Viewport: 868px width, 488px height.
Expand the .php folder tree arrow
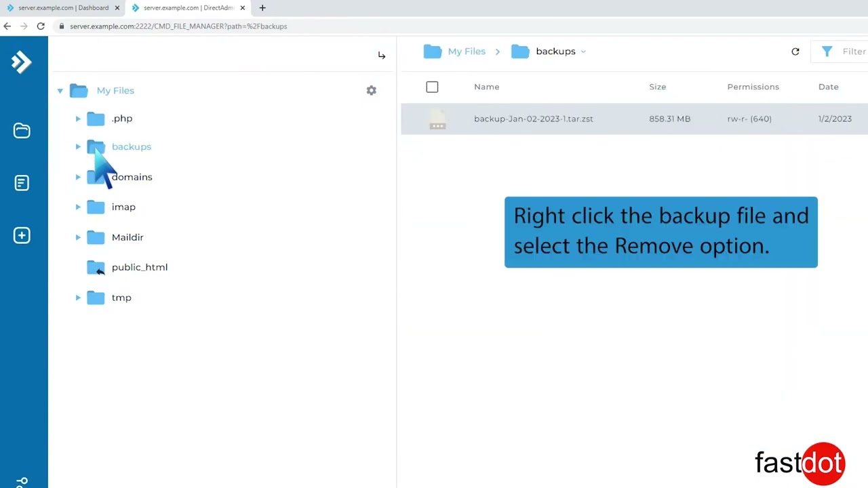[78, 119]
